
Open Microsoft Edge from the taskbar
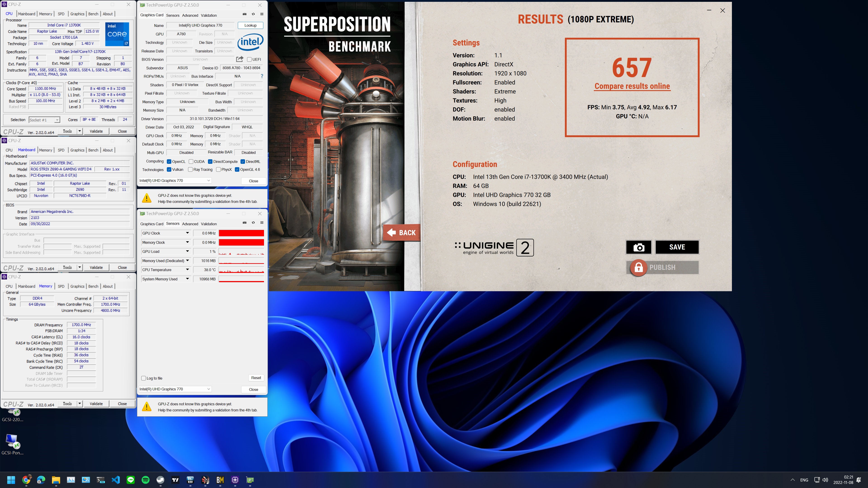tap(41, 480)
